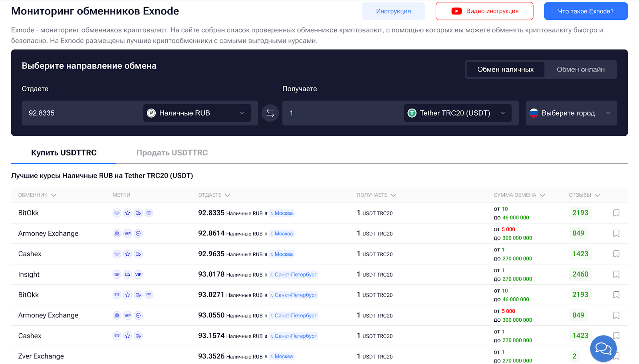
Task: Select the Обмен наличных mode
Action: [x=505, y=69]
